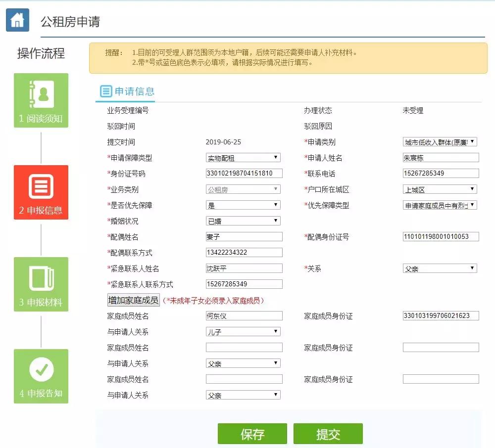Click the 申请信息 section header icon
This screenshot has width=495, height=448.
105,91
